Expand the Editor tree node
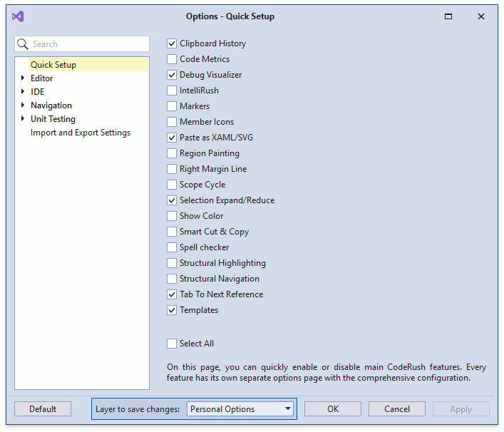This screenshot has height=432, width=504. 23,78
